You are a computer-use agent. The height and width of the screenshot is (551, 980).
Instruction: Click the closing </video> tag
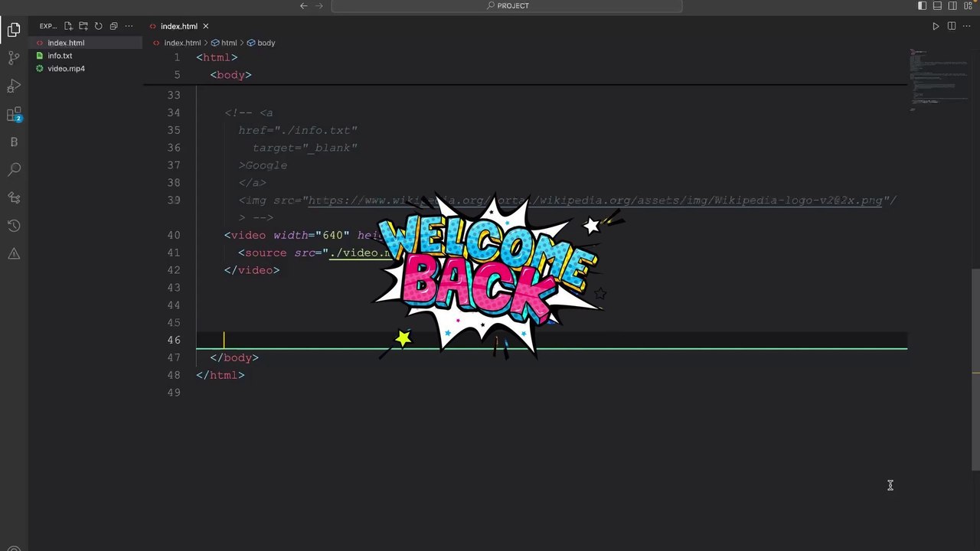[x=252, y=270]
